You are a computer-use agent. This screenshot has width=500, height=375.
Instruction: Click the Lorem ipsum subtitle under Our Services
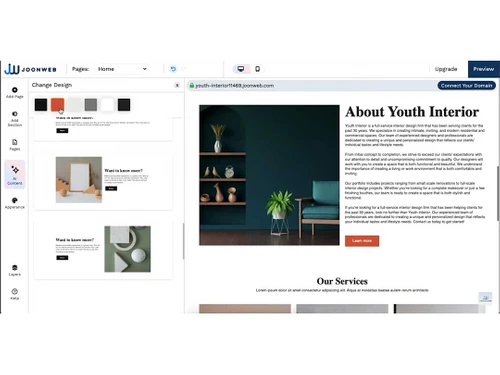click(x=342, y=290)
